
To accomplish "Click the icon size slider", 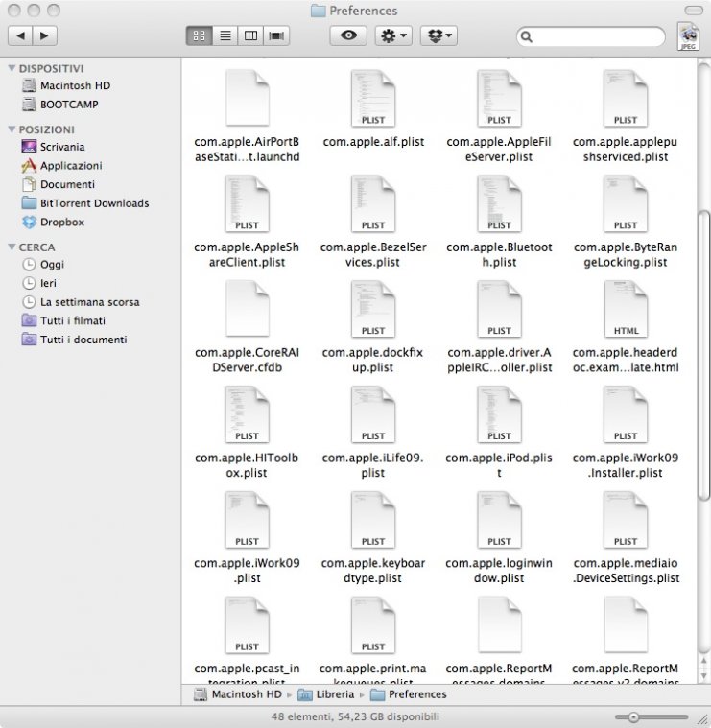I will click(x=652, y=717).
